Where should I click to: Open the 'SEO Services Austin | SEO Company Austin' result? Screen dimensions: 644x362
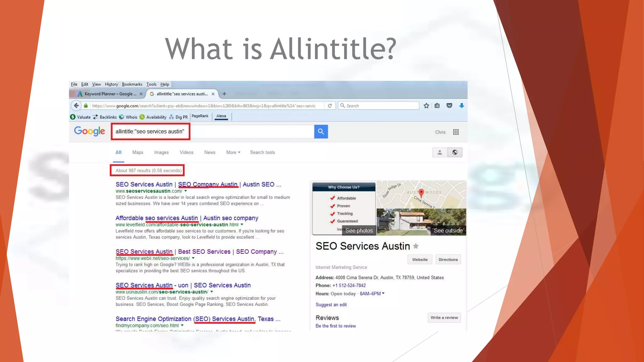pos(198,184)
